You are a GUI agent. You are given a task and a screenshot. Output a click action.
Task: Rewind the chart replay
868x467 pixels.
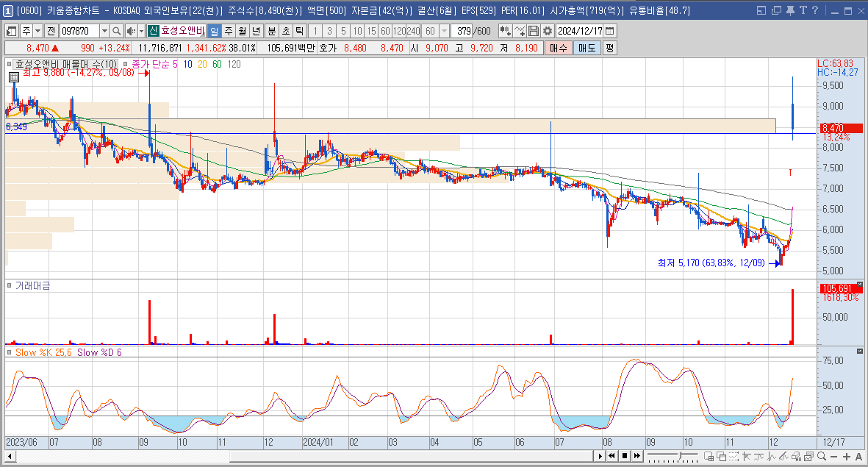(x=611, y=456)
